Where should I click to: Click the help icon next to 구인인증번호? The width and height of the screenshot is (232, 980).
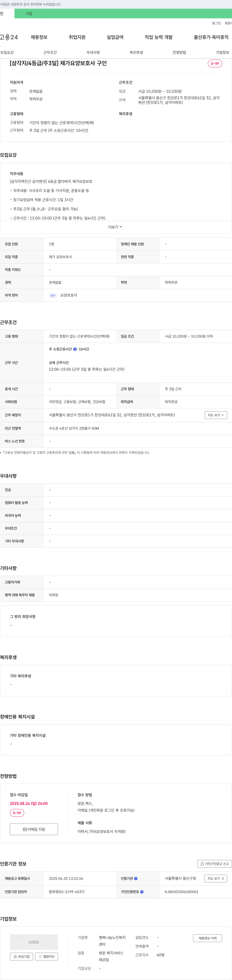[142, 892]
